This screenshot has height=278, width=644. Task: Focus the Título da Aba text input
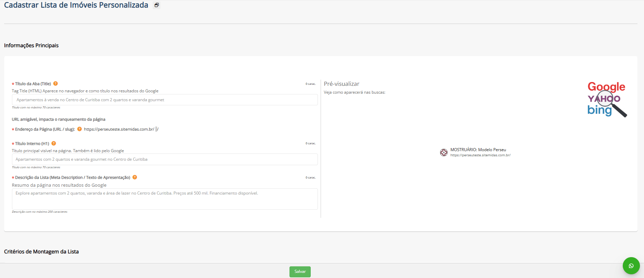coord(165,100)
